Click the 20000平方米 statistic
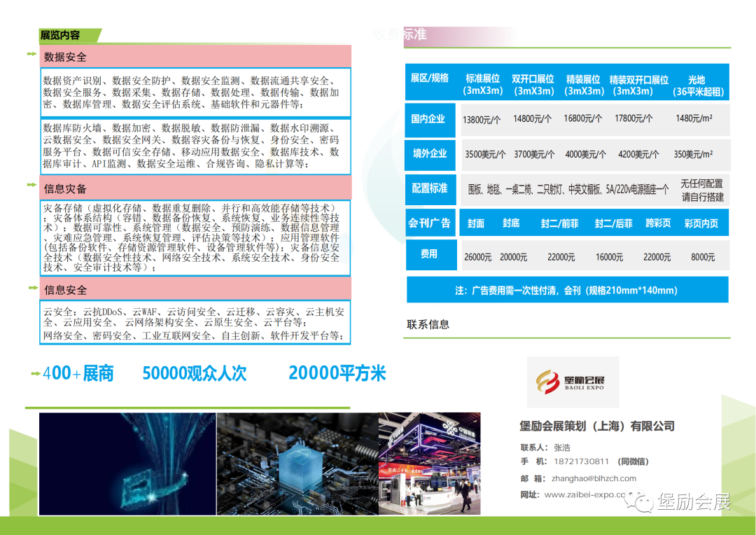Image resolution: width=756 pixels, height=535 pixels. click(x=337, y=373)
